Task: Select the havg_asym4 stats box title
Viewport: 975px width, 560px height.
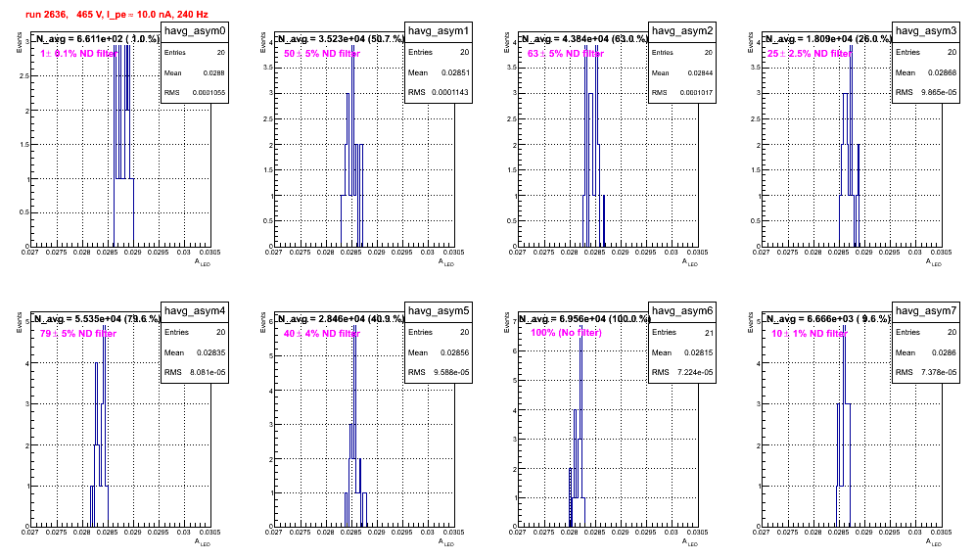Action: click(195, 311)
